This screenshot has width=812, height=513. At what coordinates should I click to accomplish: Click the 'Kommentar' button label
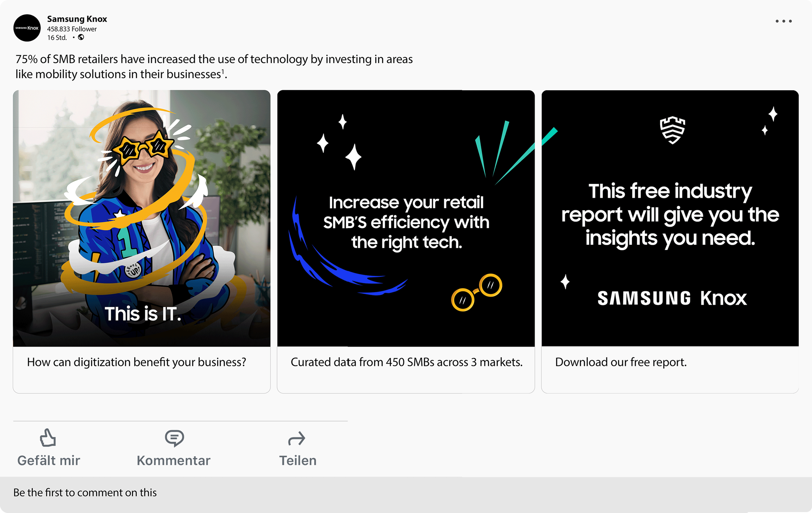[x=173, y=460]
